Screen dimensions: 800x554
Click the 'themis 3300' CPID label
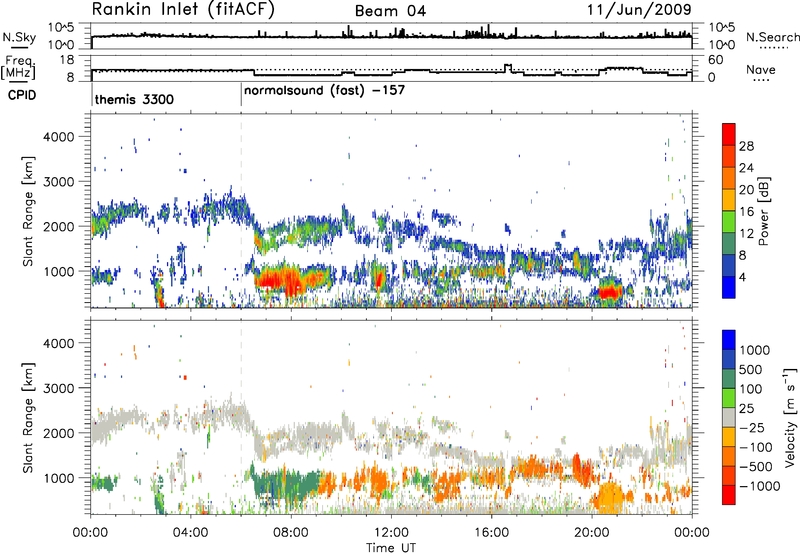pyautogui.click(x=134, y=99)
